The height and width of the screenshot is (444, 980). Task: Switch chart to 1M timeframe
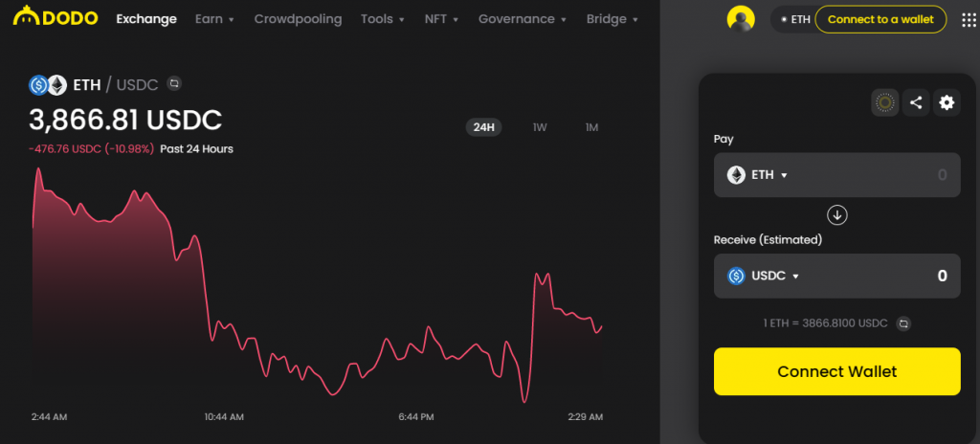(591, 127)
